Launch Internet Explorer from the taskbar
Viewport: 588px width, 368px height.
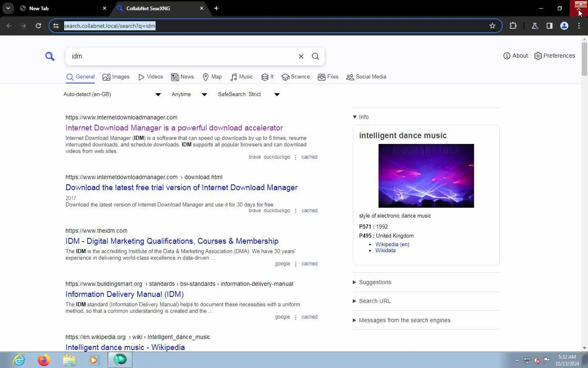(x=19, y=360)
